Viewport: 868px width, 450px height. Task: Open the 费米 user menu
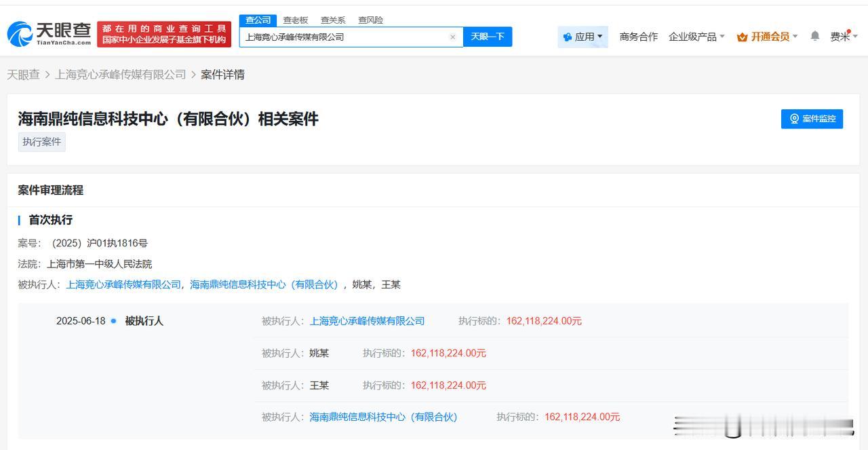[x=844, y=37]
